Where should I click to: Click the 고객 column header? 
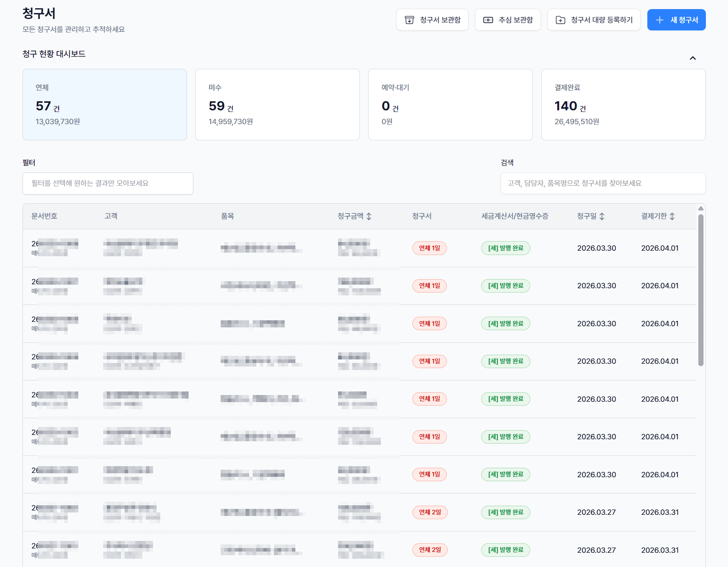pos(111,216)
